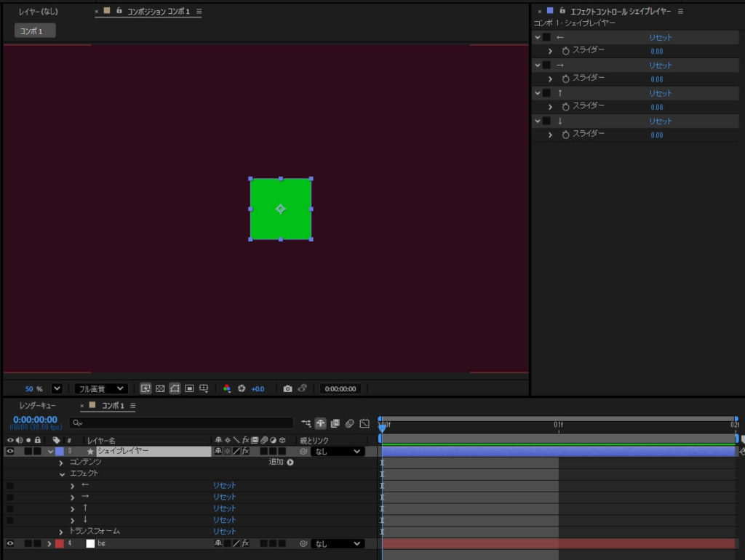The width and height of the screenshot is (745, 560).
Task: Toggle the → effect fx checkbox in effect controls
Action: point(546,65)
